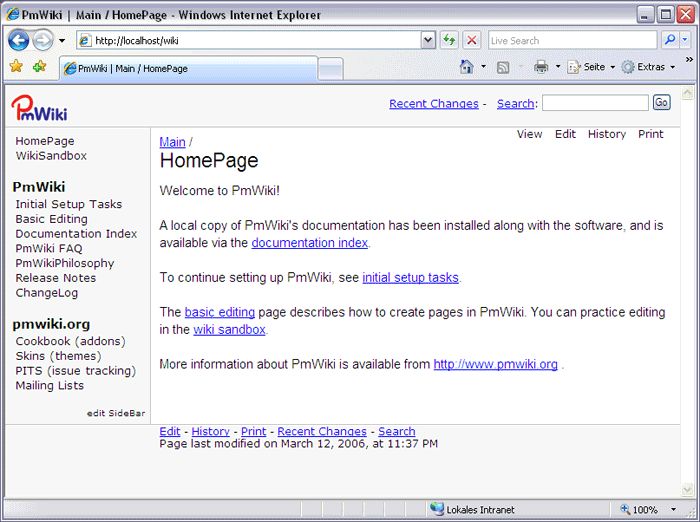Open the Home button dropdown arrow
Image resolution: width=700 pixels, height=522 pixels.
point(483,67)
